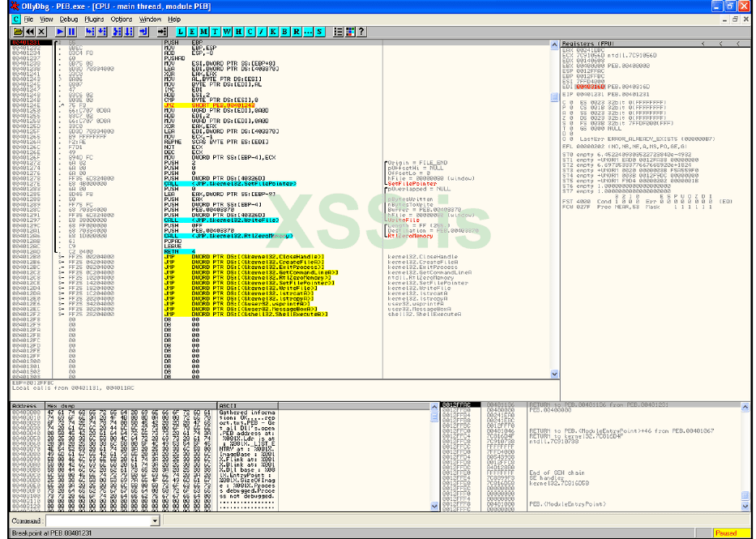Open Breakpoints window with B button

point(285,32)
